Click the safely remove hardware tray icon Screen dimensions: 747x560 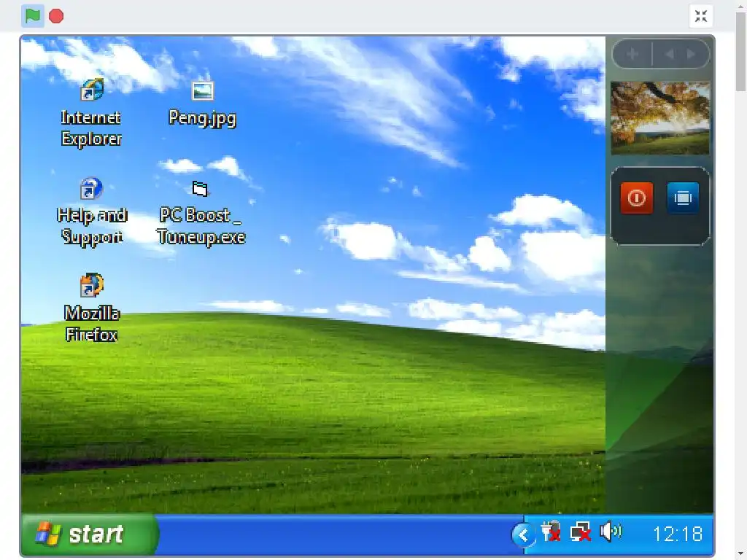point(551,532)
